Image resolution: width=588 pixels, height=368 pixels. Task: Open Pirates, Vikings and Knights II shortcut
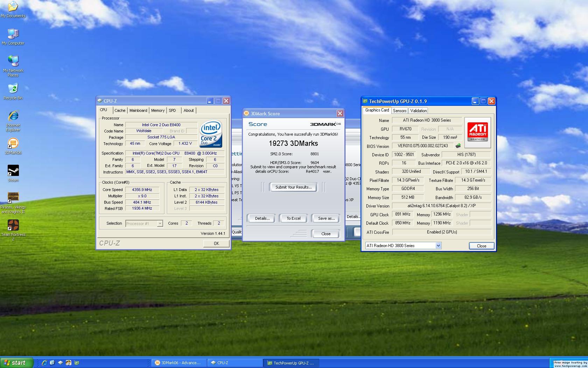point(13,203)
